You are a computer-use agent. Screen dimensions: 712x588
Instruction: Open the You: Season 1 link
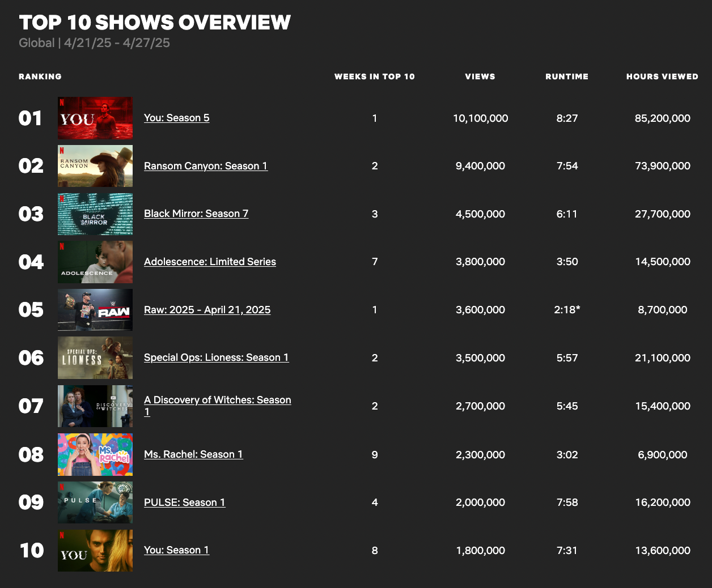pyautogui.click(x=176, y=550)
